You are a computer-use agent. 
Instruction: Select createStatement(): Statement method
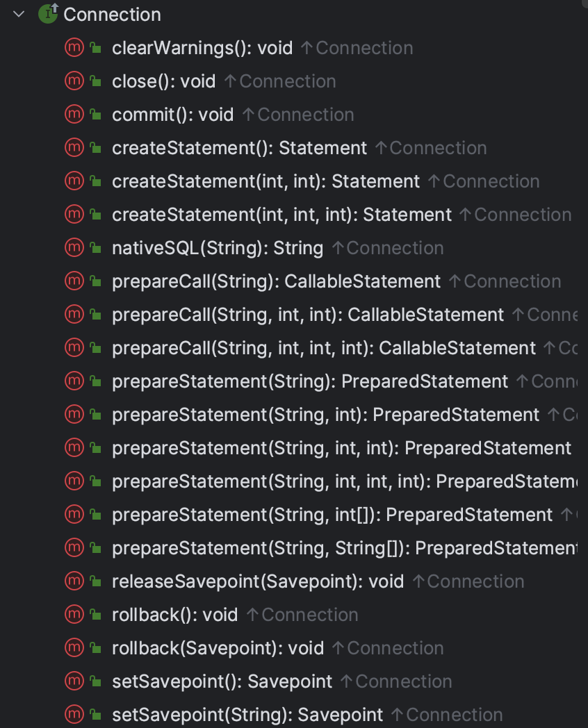(x=239, y=148)
